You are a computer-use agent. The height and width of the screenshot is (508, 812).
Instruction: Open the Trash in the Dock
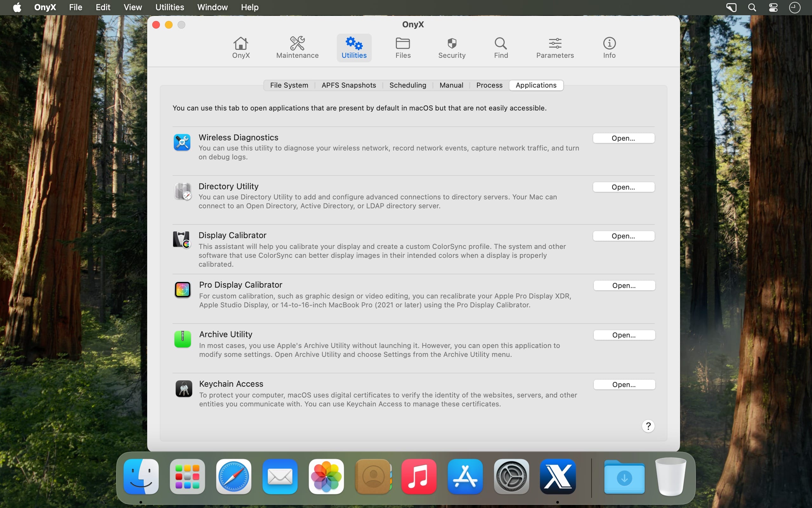click(671, 477)
